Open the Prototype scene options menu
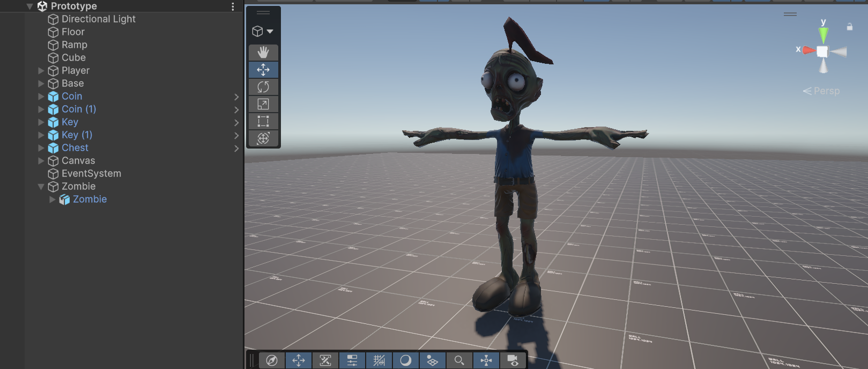868x369 pixels. [x=233, y=6]
